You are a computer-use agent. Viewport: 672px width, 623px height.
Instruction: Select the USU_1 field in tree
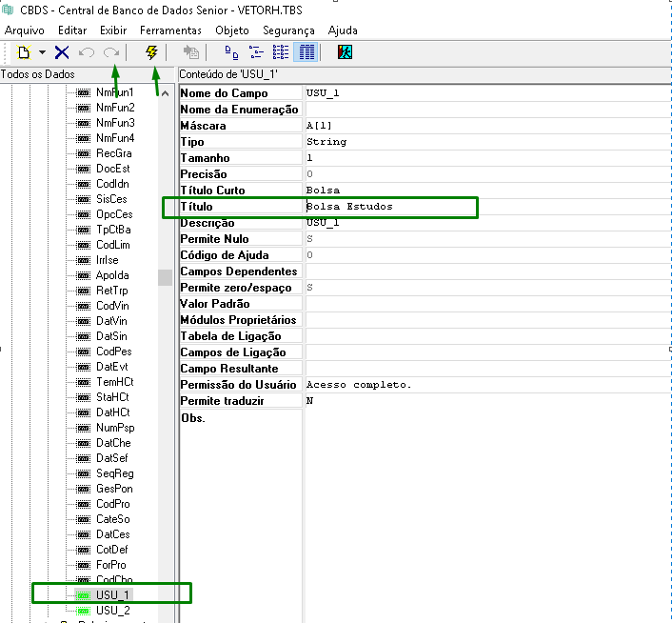coord(112,594)
